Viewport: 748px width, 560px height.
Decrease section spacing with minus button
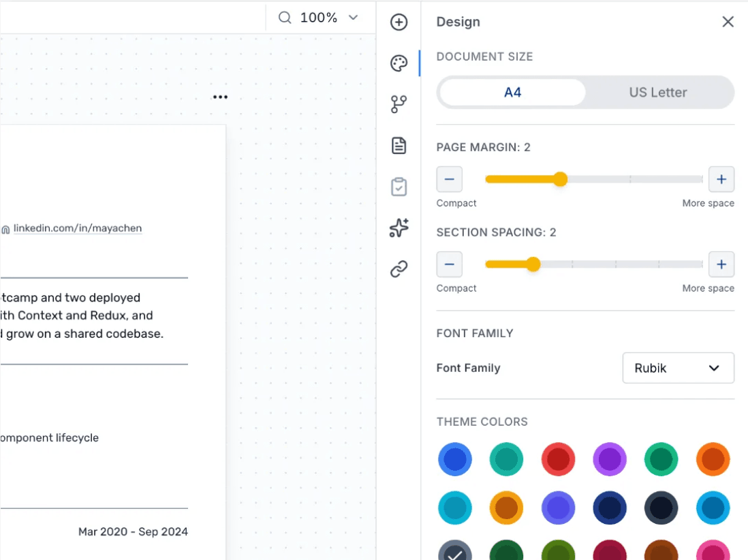[450, 264]
